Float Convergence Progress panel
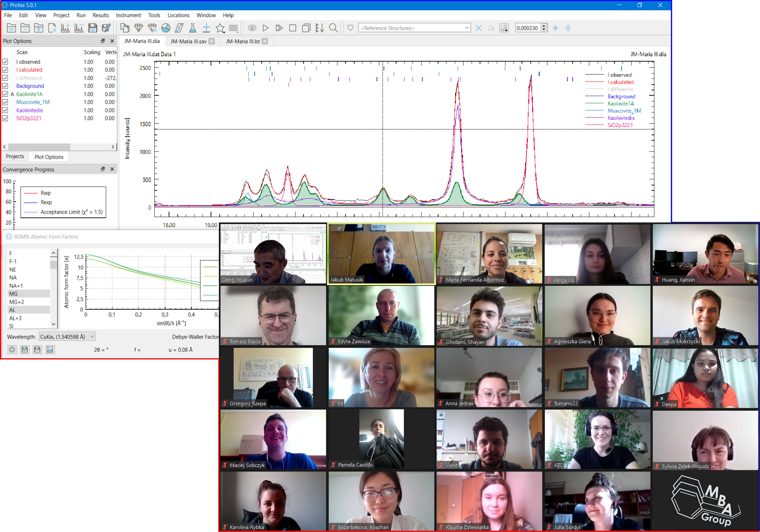 103,169
